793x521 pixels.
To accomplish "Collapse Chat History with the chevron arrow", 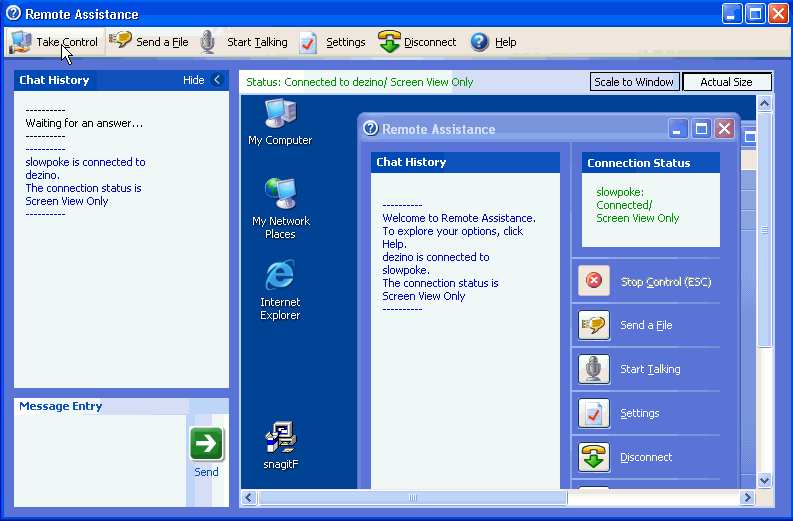I will (217, 79).
